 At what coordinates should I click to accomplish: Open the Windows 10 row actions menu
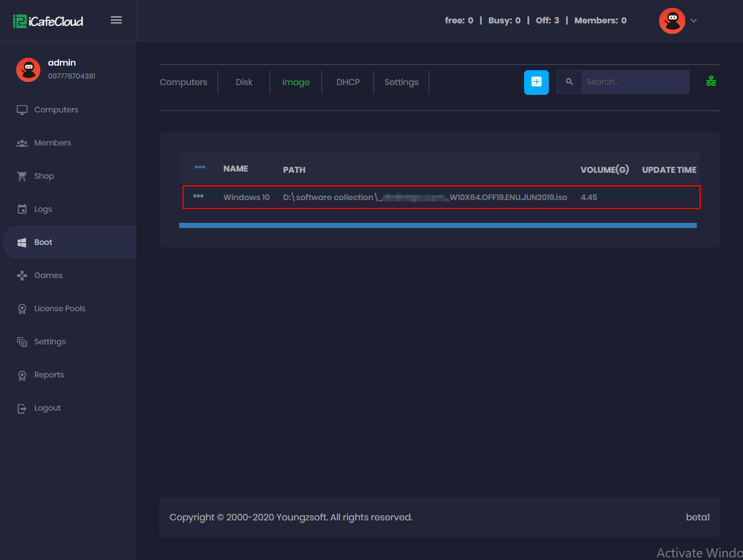199,197
